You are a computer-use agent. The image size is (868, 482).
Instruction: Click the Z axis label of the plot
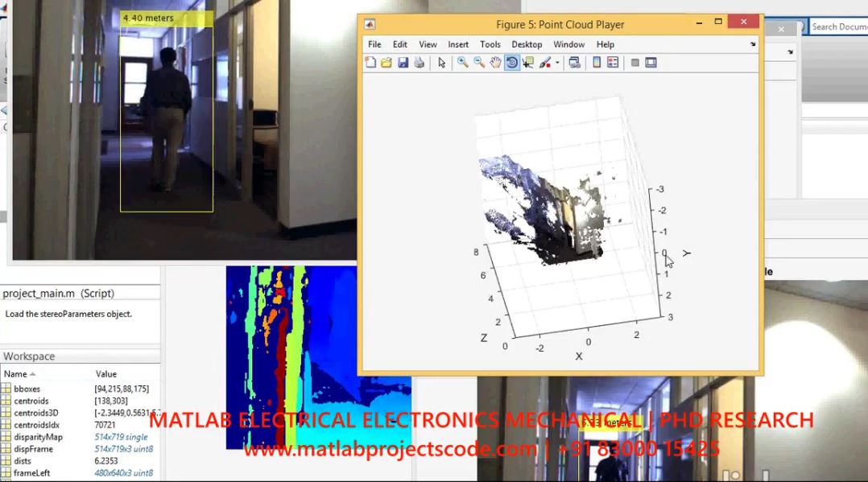(x=484, y=338)
